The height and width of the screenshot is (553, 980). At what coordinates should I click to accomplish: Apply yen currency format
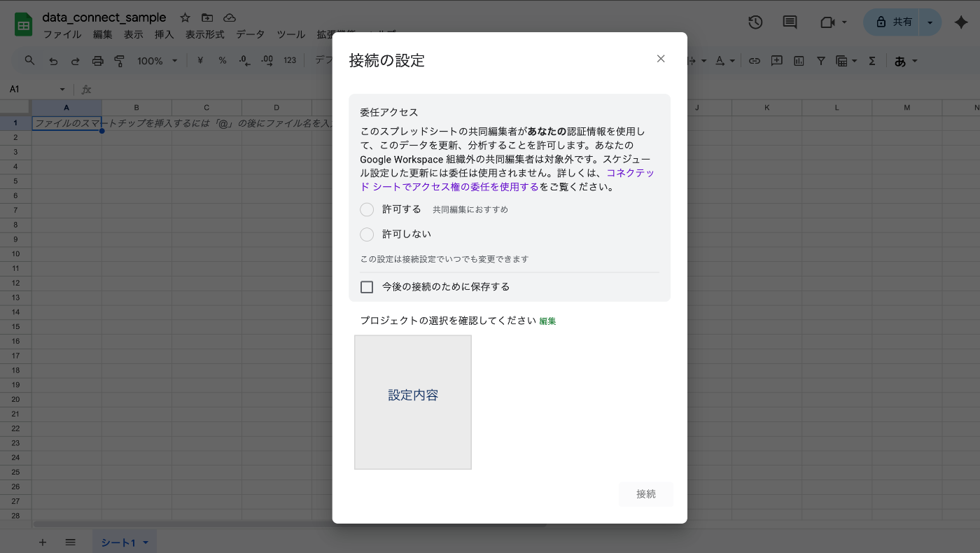tap(200, 61)
